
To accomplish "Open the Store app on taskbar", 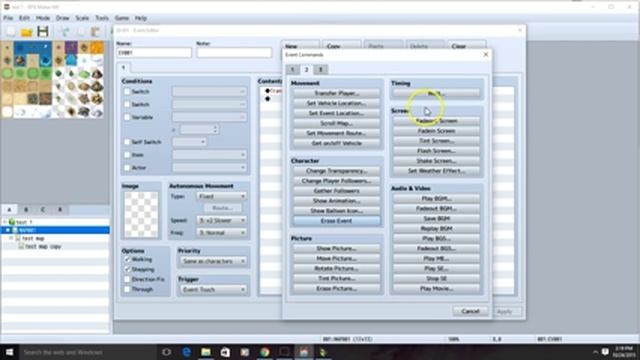I will pyautogui.click(x=225, y=352).
